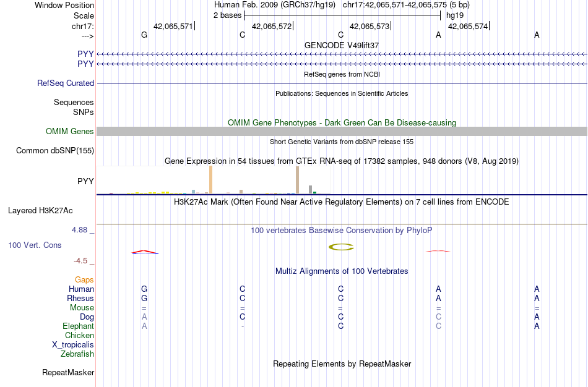This screenshot has height=387, width=588.
Task: Click the GTEx PYY expression bar chart
Action: point(214,180)
